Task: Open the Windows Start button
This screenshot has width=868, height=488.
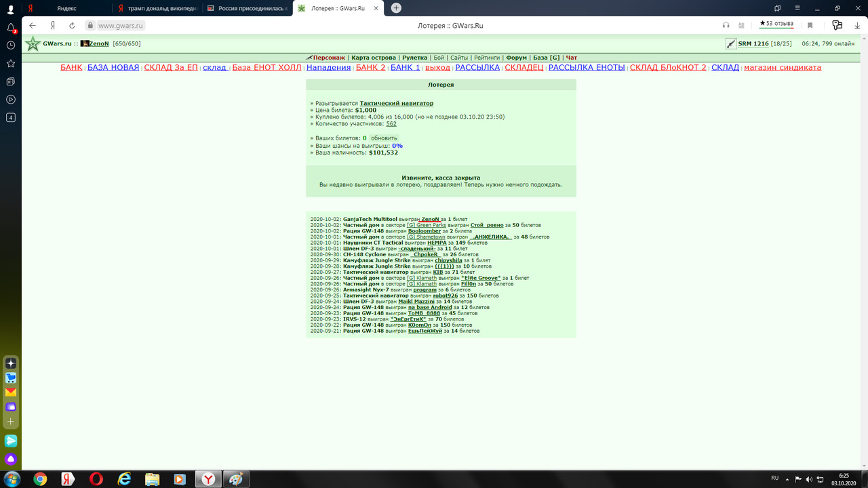Action: tap(11, 479)
